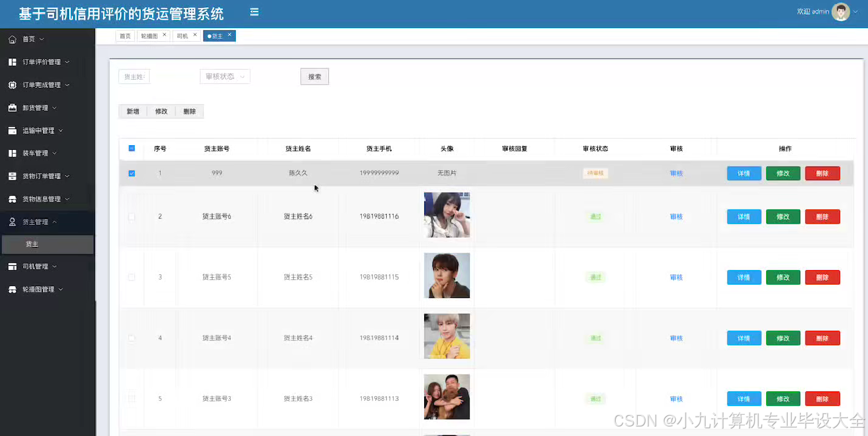868x436 pixels.
Task: Click the toolbar 删除 button above table
Action: (x=190, y=111)
